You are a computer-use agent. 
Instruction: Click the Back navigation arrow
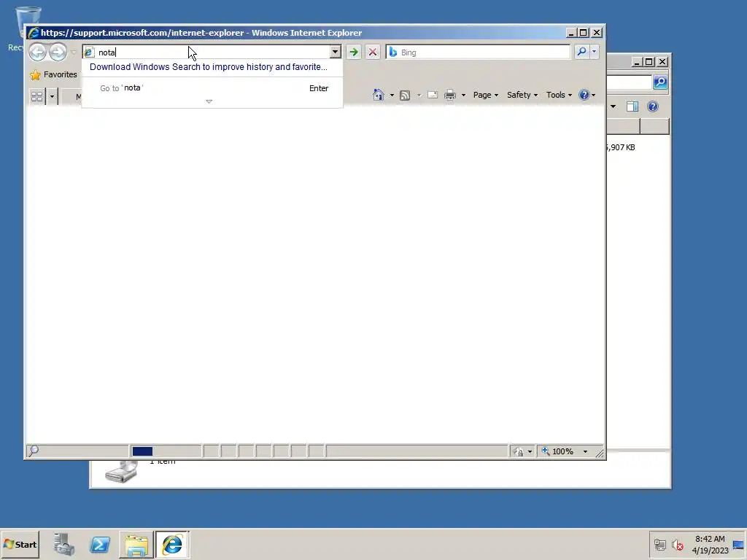click(38, 52)
